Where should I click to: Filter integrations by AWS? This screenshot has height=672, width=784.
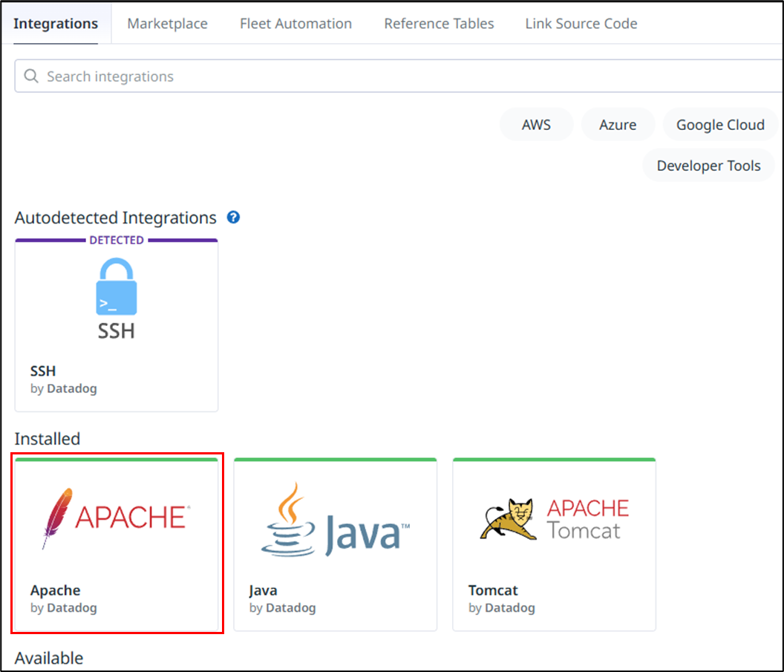pyautogui.click(x=536, y=125)
